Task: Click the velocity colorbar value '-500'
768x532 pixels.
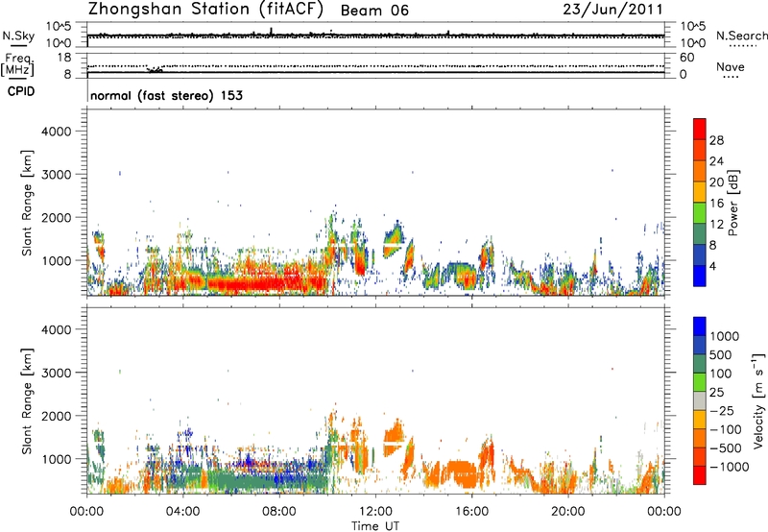Action: [726, 448]
